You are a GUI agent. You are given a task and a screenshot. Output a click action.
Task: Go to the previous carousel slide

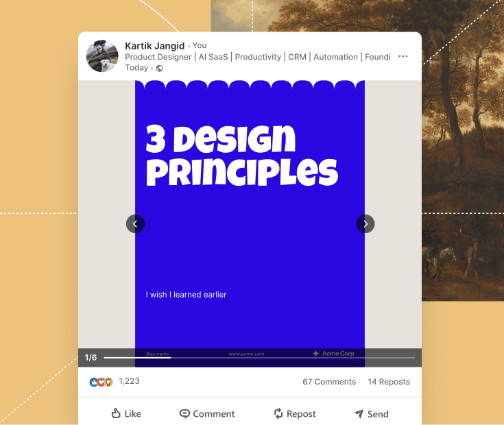click(x=135, y=223)
